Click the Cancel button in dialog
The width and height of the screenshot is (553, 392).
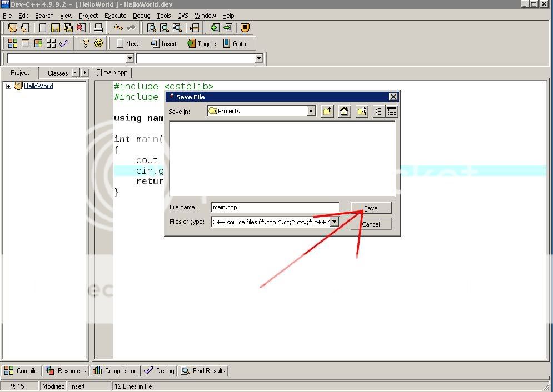pyautogui.click(x=371, y=224)
